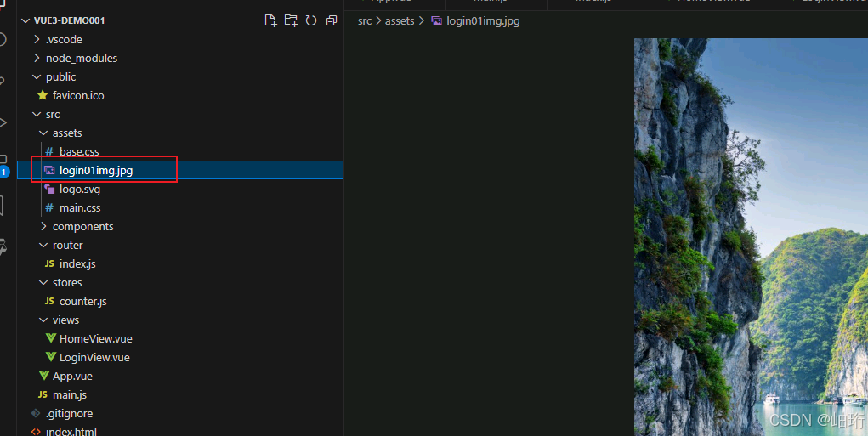The image size is (868, 436).
Task: Click the Vue icon beside LoginView.vue
Action: (x=50, y=357)
